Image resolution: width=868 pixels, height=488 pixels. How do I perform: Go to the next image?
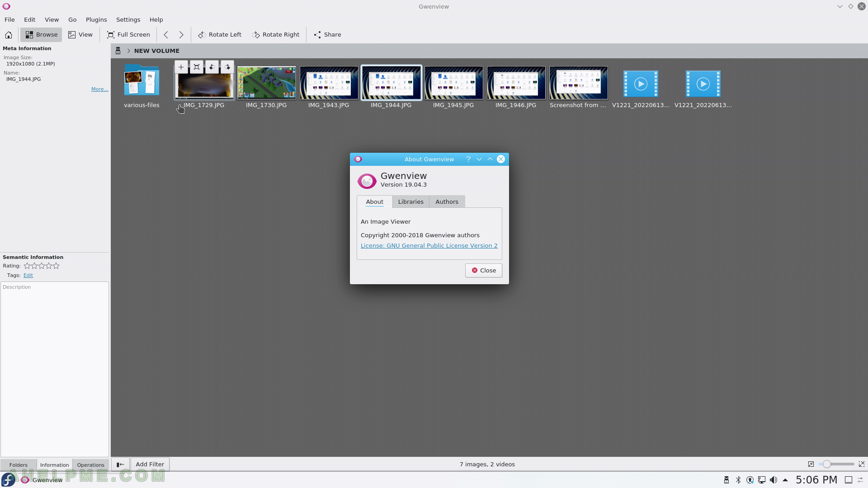(181, 35)
